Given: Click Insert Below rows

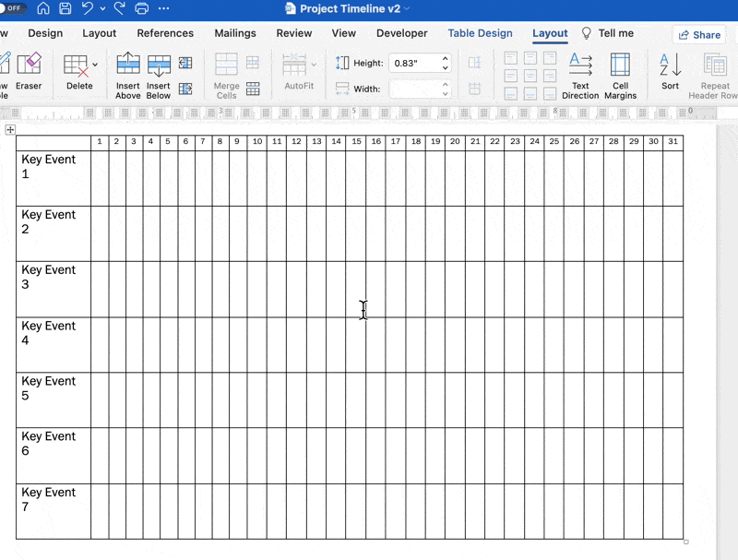Looking at the screenshot, I should click(159, 76).
